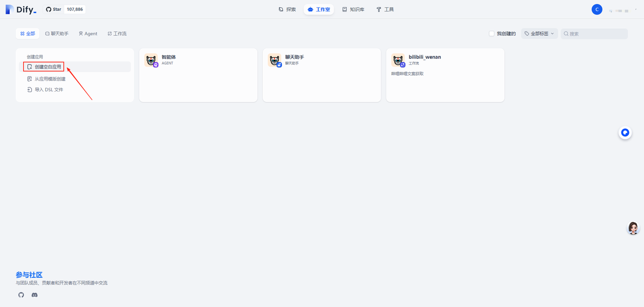This screenshot has width=644, height=307.
Task: Filter apps by 聊天助手 type
Action: coord(57,34)
